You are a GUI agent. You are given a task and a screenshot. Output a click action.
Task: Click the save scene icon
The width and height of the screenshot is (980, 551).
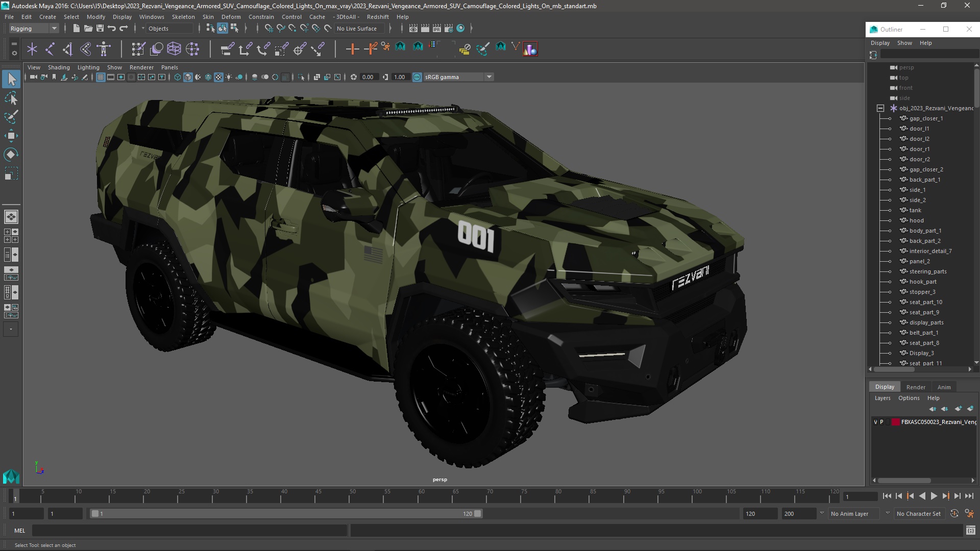click(100, 29)
